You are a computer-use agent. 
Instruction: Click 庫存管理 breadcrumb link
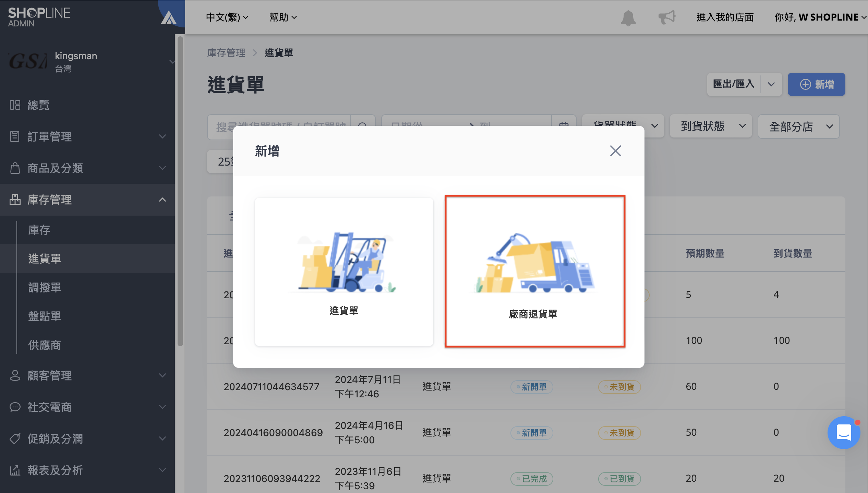tap(226, 53)
